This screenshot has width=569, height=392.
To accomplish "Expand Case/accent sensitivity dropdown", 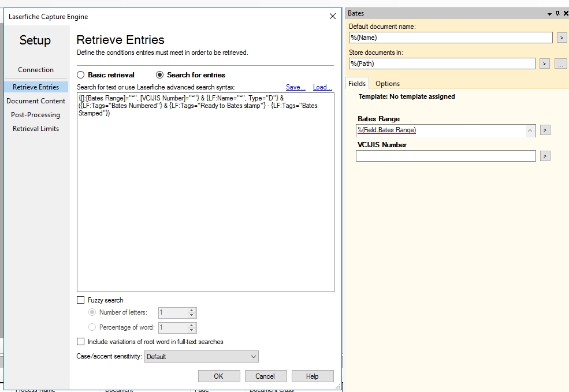I will tap(253, 357).
